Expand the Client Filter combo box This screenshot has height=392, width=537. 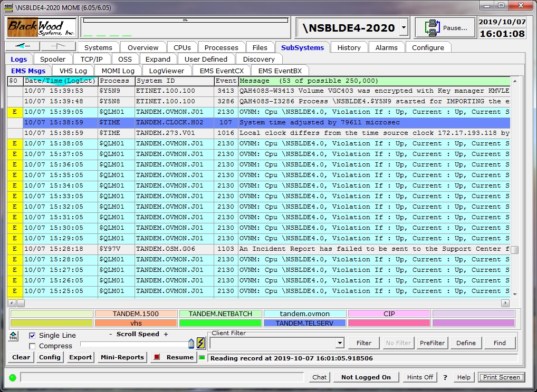tap(340, 343)
